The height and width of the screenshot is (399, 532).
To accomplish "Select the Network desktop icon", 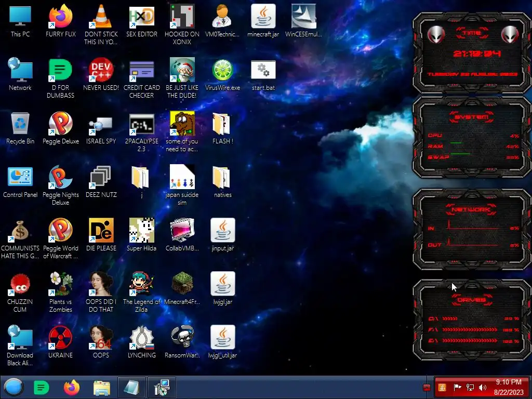I will (x=20, y=74).
